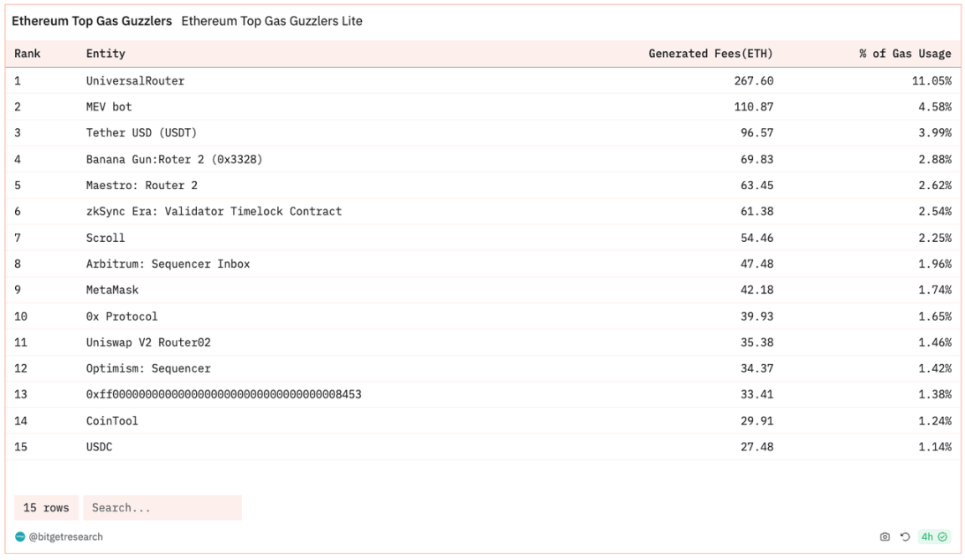Viewport: 965px width, 560px height.
Task: Click the 1.24% gas usage value
Action: (935, 420)
